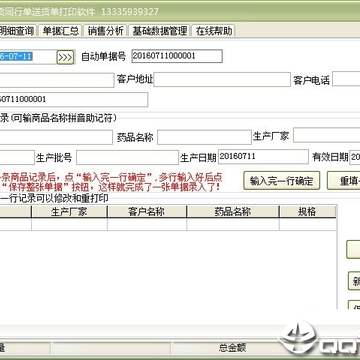Open the 在线帮助 tab

[214, 31]
